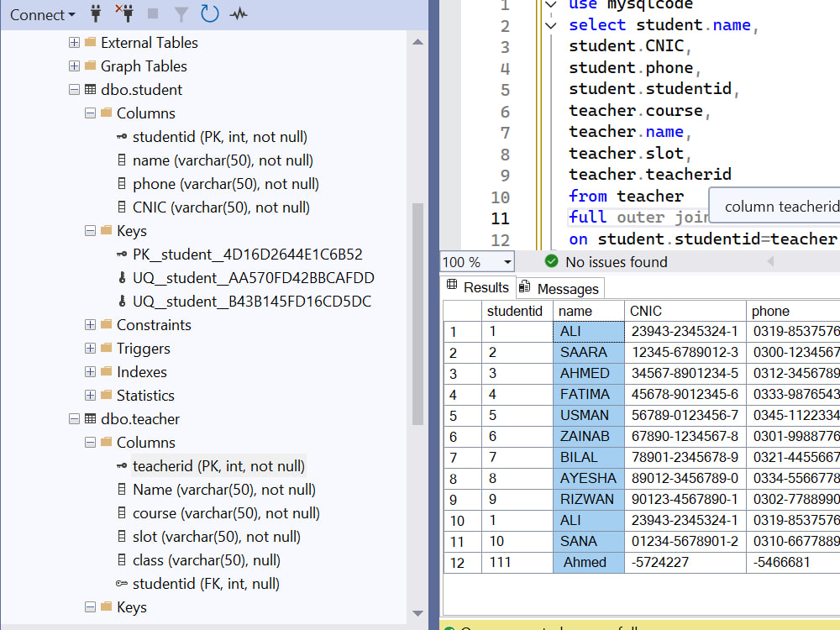Open the Activity Monitor icon

(239, 14)
